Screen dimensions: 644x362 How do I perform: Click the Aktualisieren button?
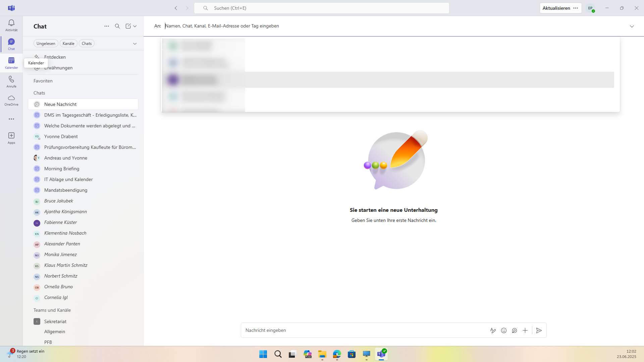coord(556,8)
